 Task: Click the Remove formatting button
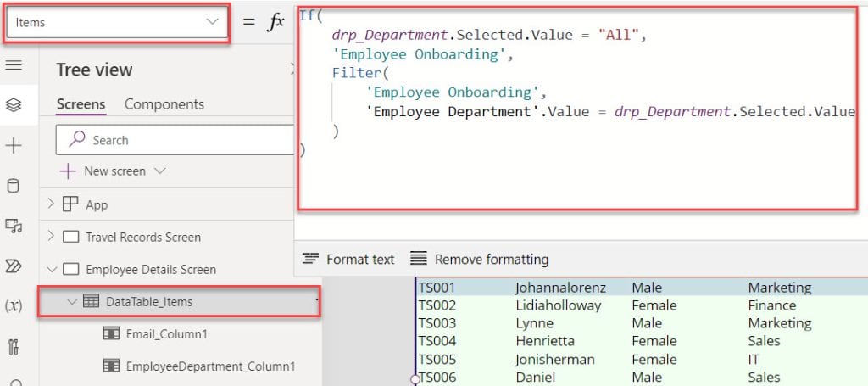click(480, 260)
